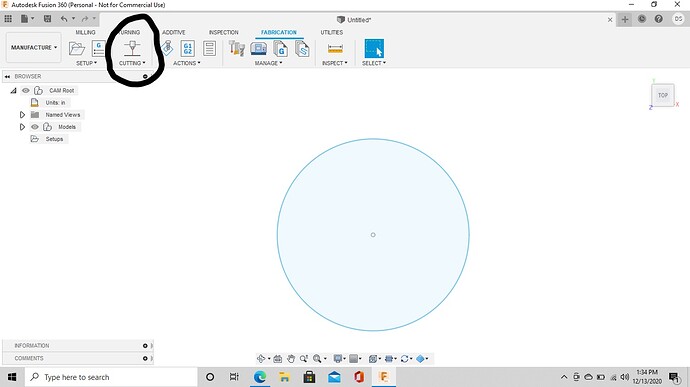Redo the last undone action
690x387 pixels.
(85, 18)
